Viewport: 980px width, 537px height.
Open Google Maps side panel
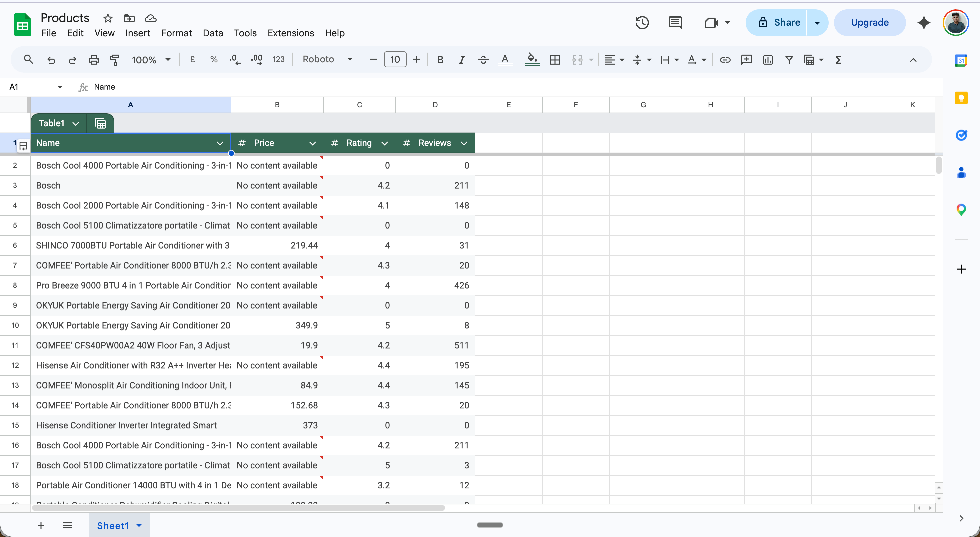click(961, 210)
